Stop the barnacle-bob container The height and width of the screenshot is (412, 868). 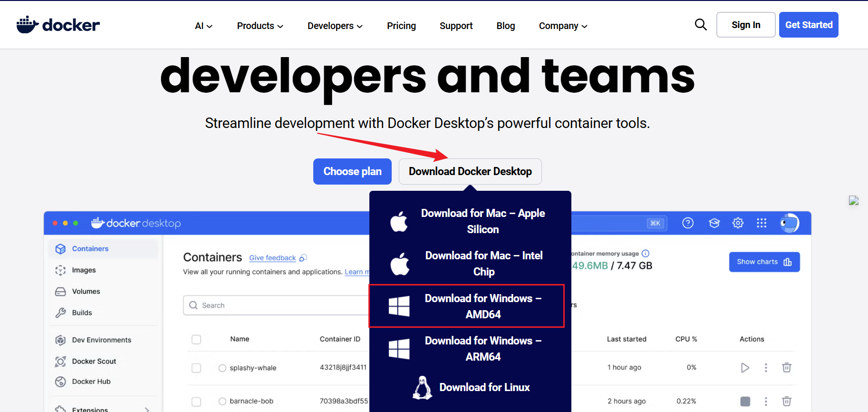(x=745, y=402)
